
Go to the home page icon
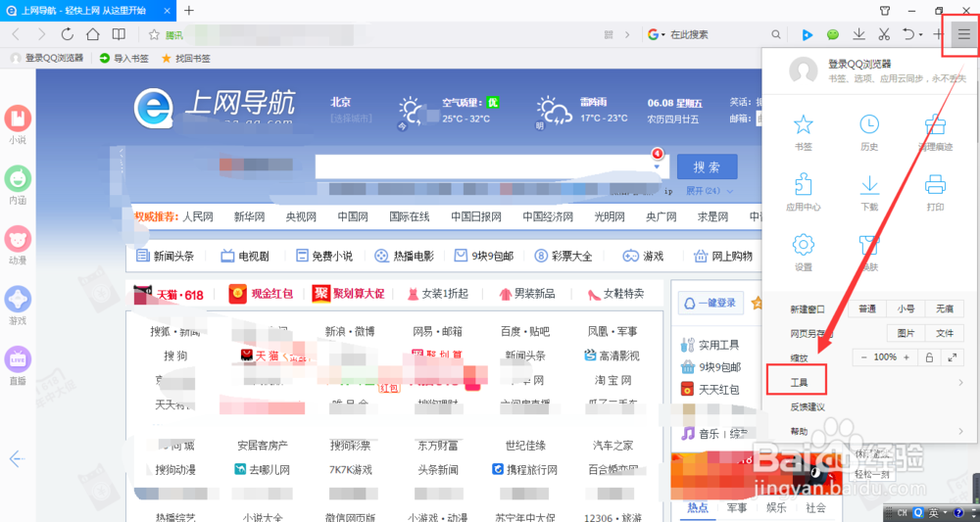point(92,34)
